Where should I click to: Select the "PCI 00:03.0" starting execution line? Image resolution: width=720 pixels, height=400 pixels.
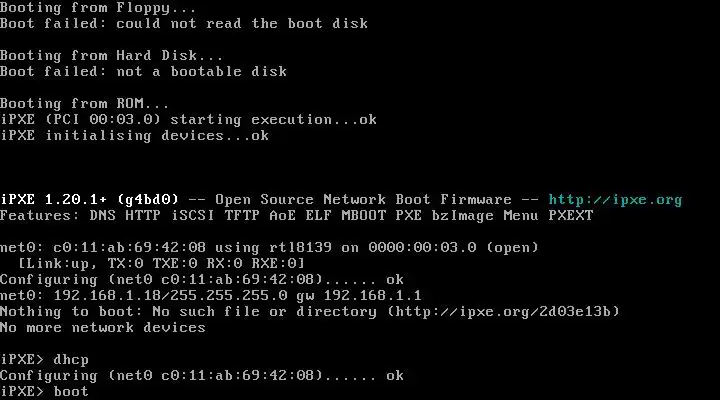188,120
